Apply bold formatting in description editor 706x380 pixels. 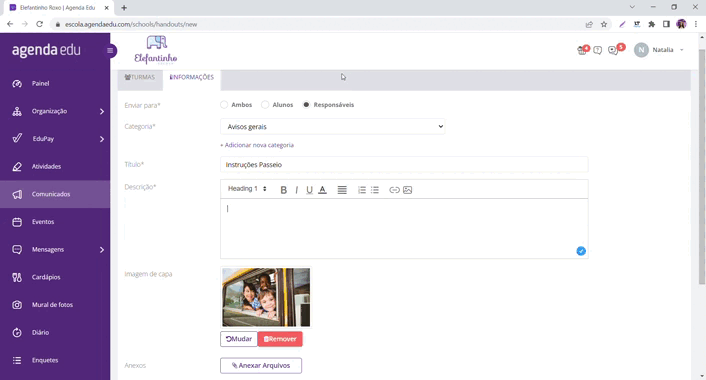284,190
